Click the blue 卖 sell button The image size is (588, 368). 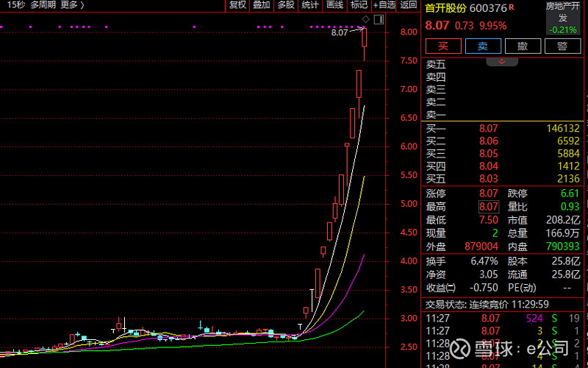pos(483,46)
